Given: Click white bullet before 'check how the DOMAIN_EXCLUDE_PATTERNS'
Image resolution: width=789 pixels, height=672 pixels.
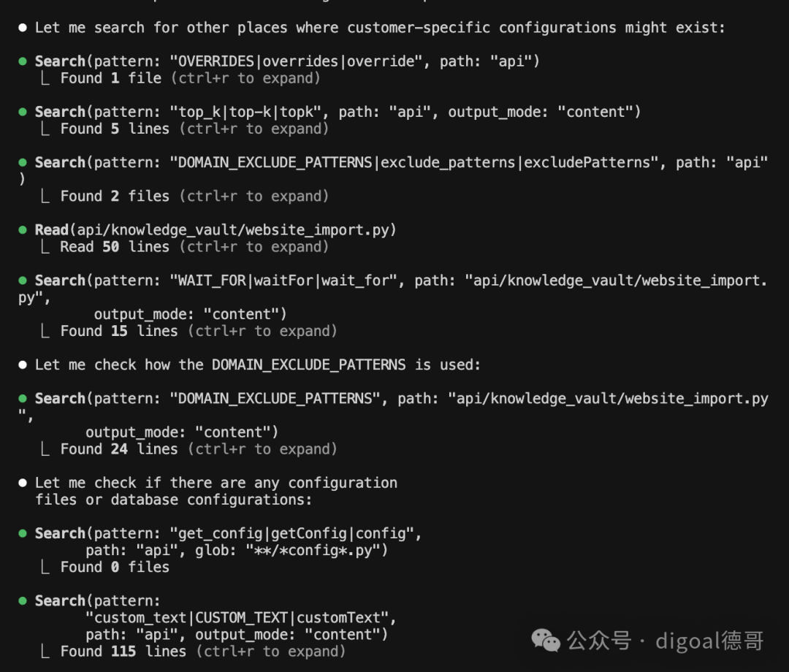Looking at the screenshot, I should point(23,364).
